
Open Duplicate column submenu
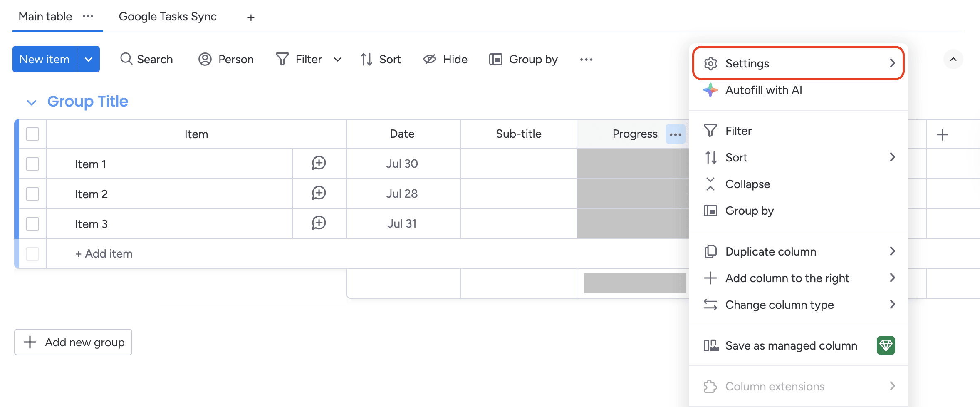(x=798, y=251)
